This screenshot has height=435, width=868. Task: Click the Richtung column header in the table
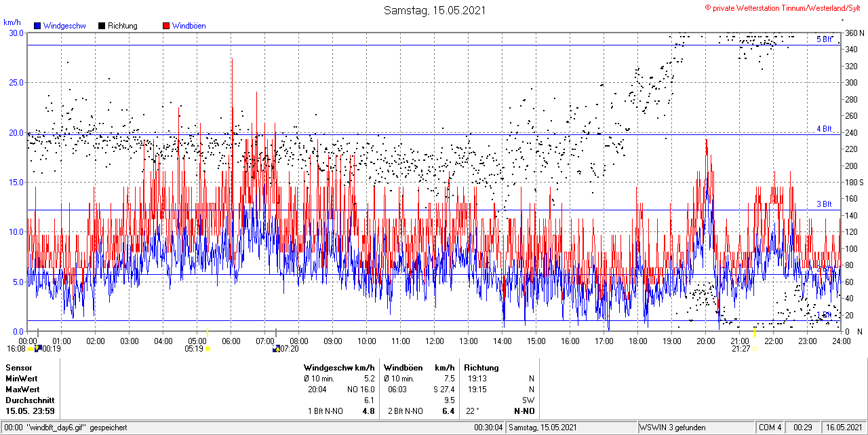pyautogui.click(x=483, y=368)
